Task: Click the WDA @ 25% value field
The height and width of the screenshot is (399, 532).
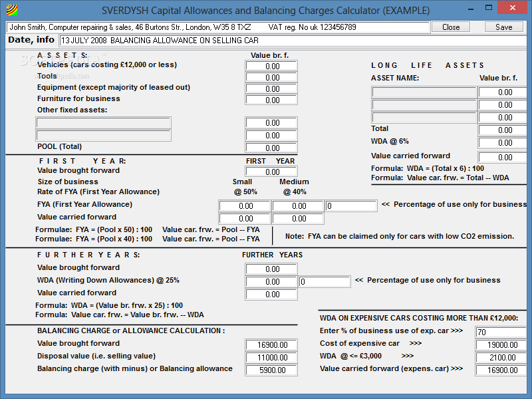Action: 271,281
